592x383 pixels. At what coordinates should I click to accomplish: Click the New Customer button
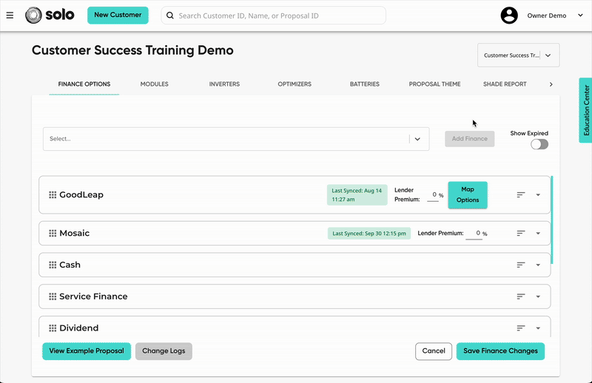pyautogui.click(x=118, y=15)
